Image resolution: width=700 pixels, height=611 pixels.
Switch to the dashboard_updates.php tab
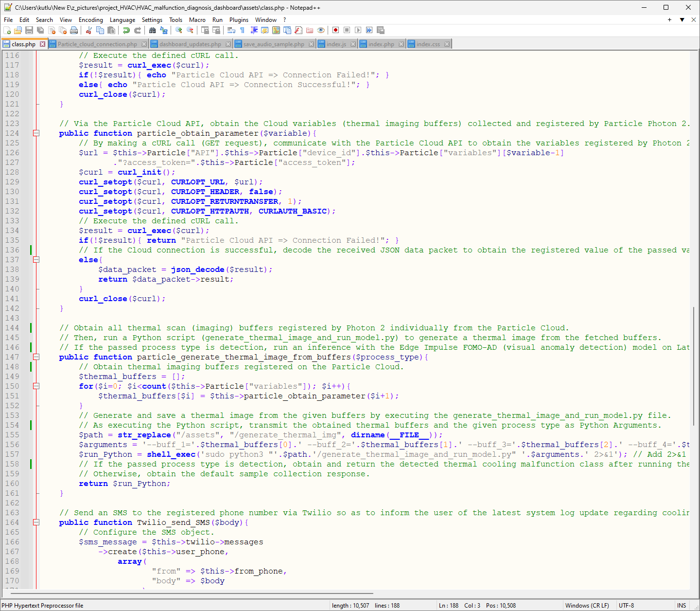click(190, 44)
